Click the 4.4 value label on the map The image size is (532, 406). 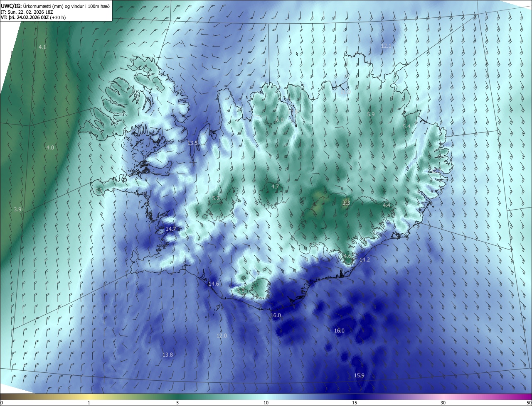click(x=387, y=205)
